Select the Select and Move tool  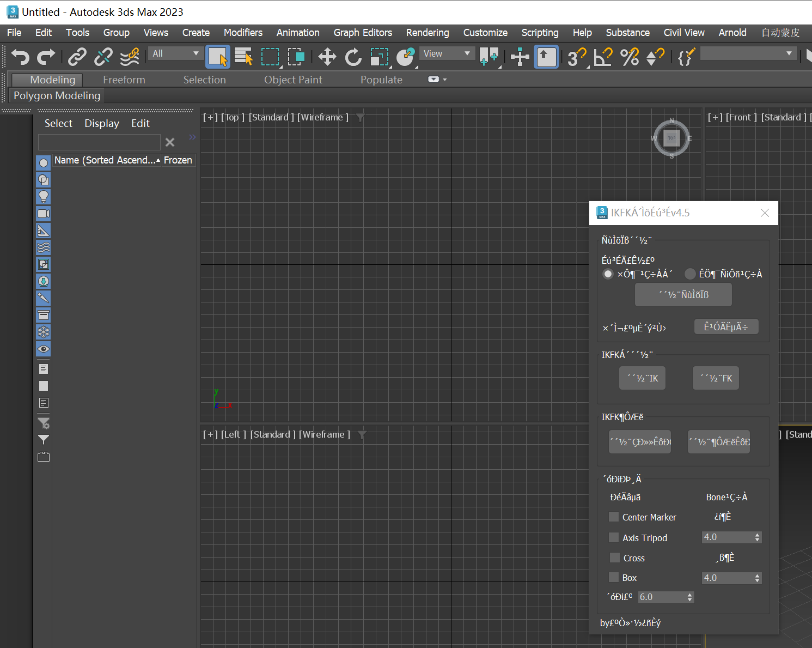(327, 57)
